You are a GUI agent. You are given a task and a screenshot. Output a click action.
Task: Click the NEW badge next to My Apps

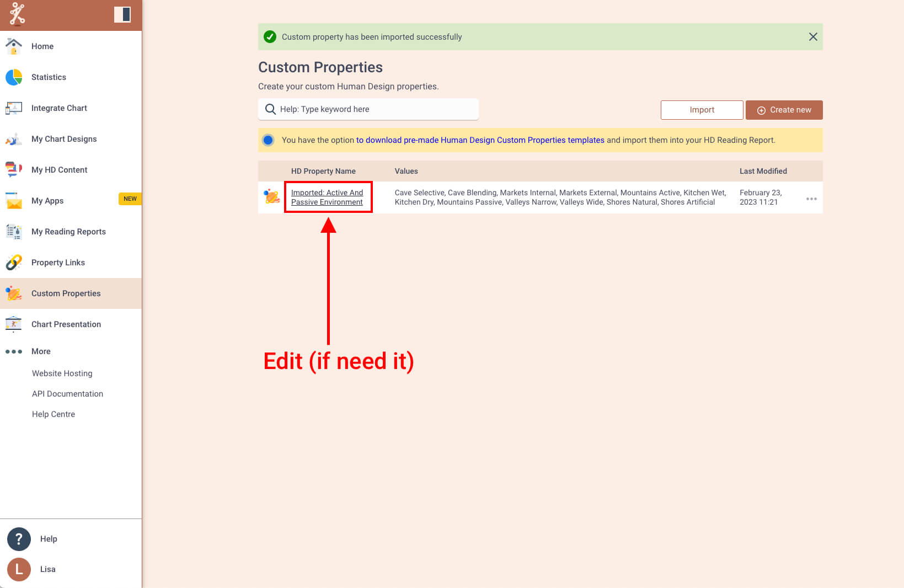tap(130, 199)
